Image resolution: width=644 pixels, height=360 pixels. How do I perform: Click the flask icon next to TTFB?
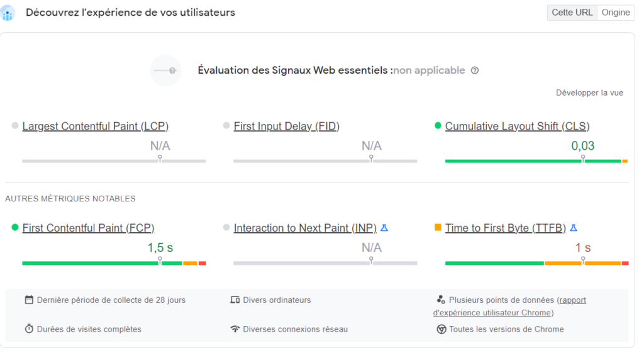coord(574,228)
